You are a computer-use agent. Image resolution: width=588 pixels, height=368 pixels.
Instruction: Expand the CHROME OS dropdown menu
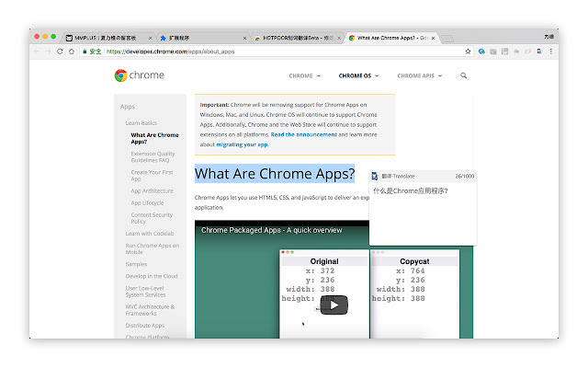click(x=358, y=75)
